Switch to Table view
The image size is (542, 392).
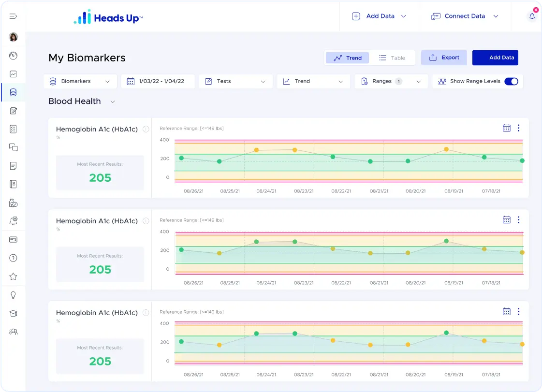(x=392, y=58)
